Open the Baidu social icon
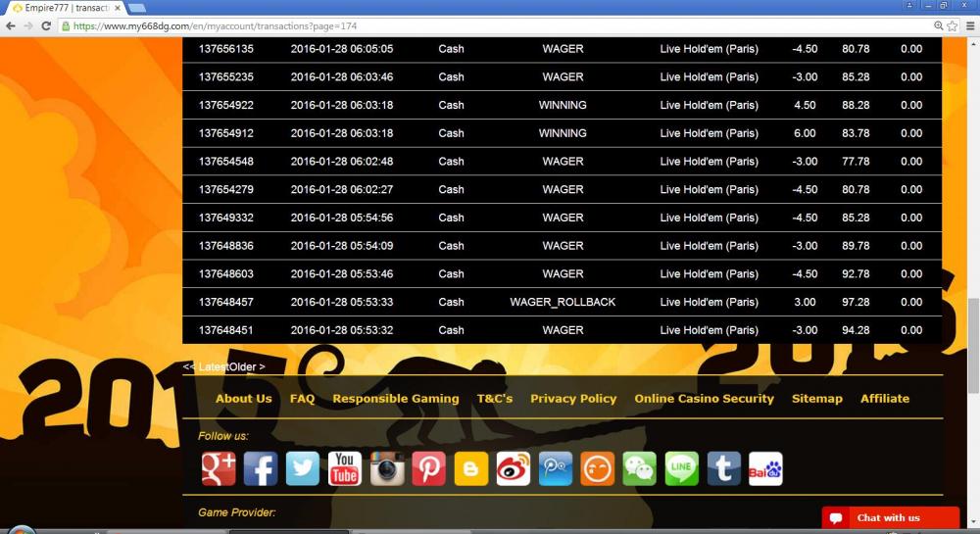Viewport: 980px width, 534px height. click(x=765, y=468)
